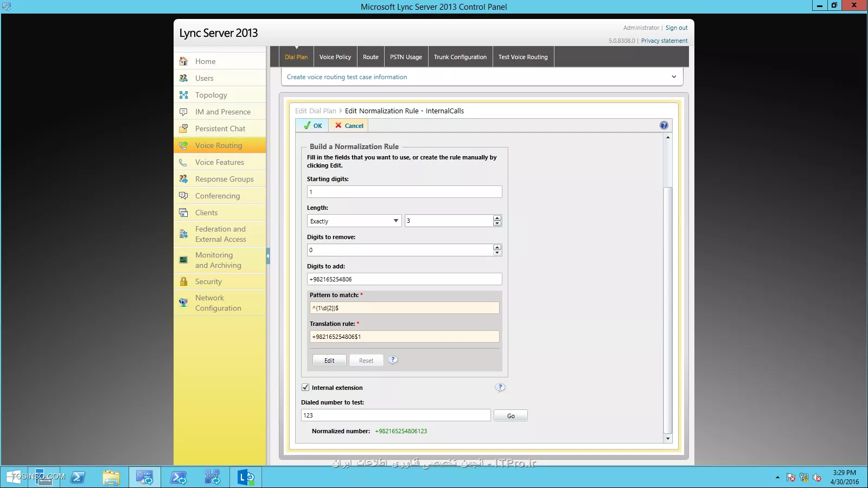
Task: Click the Response Groups icon
Action: [183, 179]
